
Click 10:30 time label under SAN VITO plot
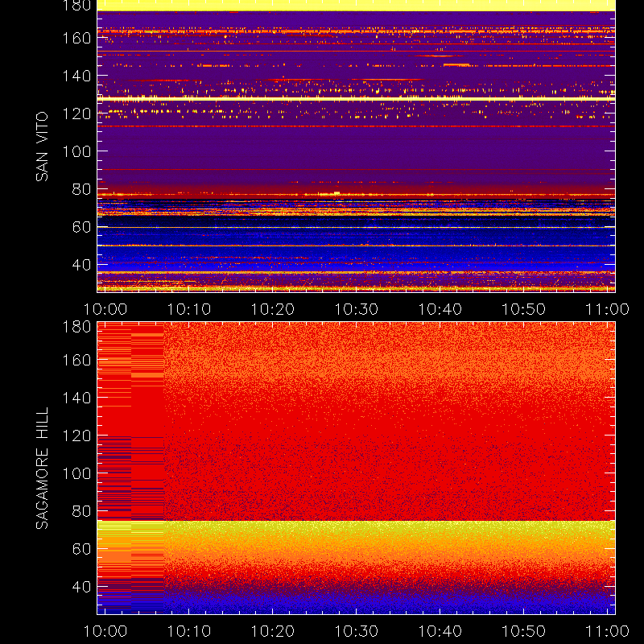tap(356, 309)
